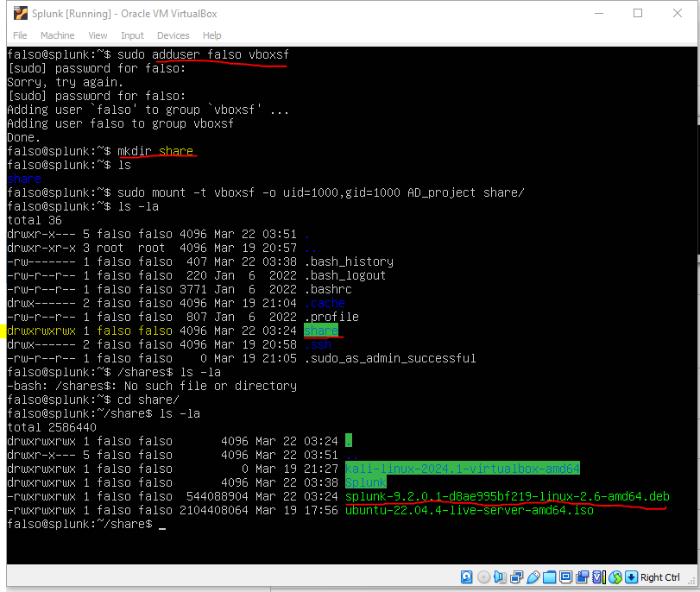Click the 'total 36' line

[x=35, y=221]
